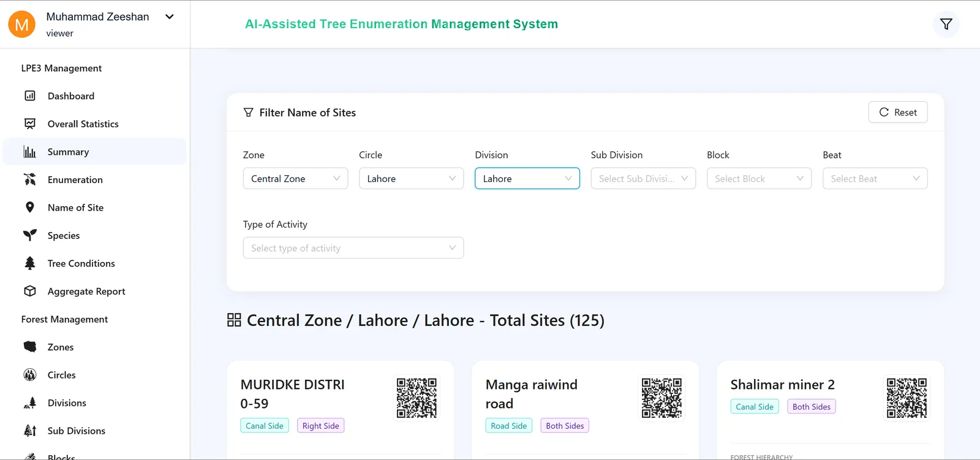The width and height of the screenshot is (980, 460).
Task: Click the Divisions trees icon
Action: [30, 403]
